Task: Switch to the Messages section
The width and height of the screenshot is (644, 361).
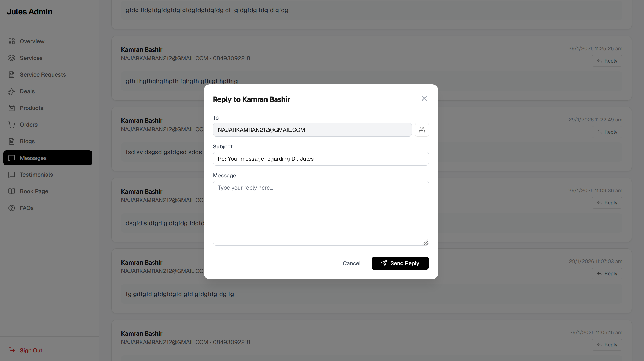Action: pyautogui.click(x=33, y=158)
